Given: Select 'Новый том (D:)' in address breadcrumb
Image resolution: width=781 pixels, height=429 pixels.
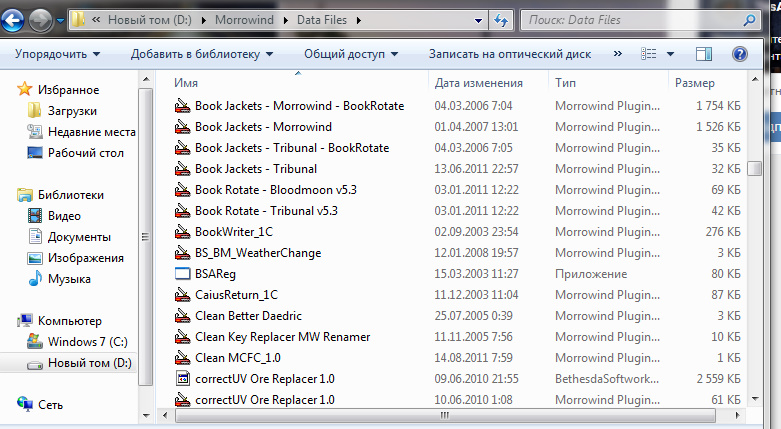Looking at the screenshot, I should [x=149, y=20].
